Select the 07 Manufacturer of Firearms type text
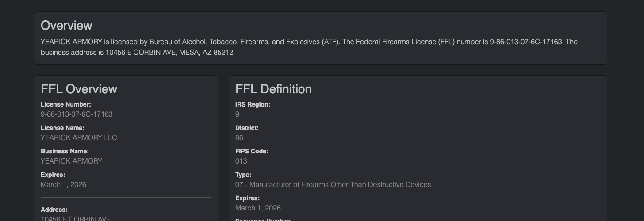Image resolution: width=644 pixels, height=221 pixels. tap(333, 185)
